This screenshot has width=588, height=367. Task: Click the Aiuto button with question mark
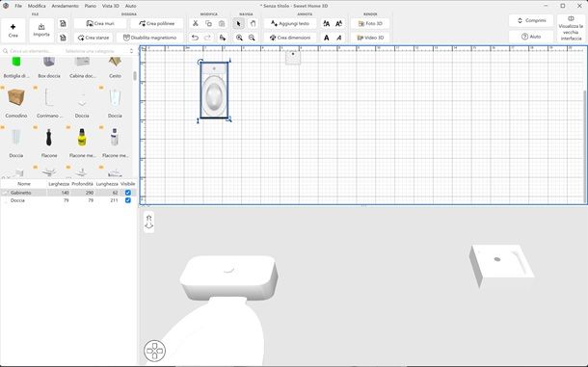click(x=531, y=37)
